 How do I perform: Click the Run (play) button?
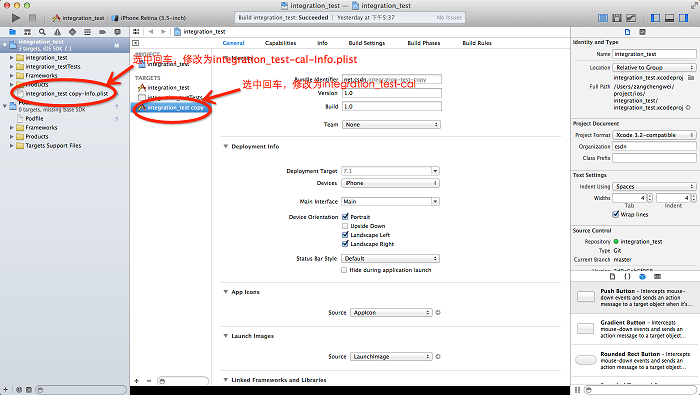[16, 18]
